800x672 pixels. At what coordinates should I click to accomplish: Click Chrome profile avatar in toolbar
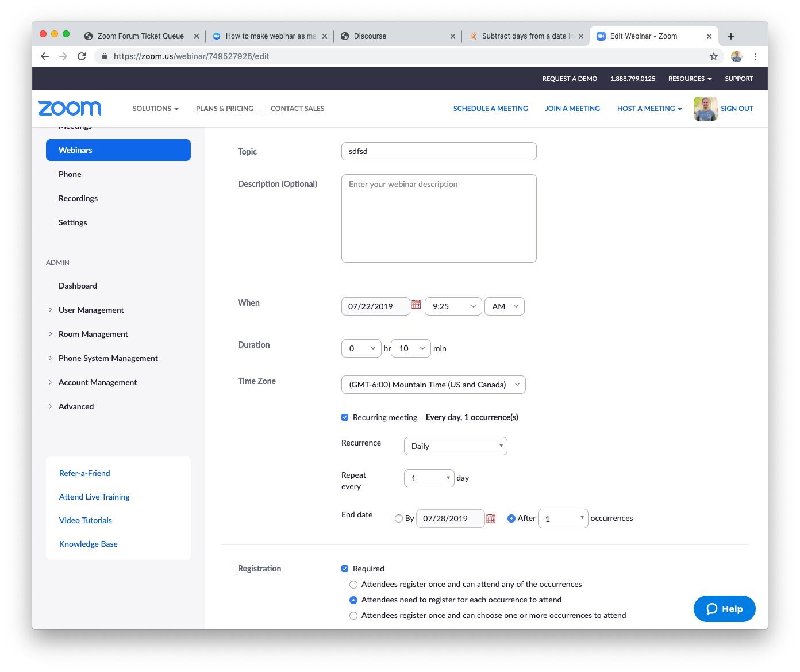pyautogui.click(x=737, y=56)
